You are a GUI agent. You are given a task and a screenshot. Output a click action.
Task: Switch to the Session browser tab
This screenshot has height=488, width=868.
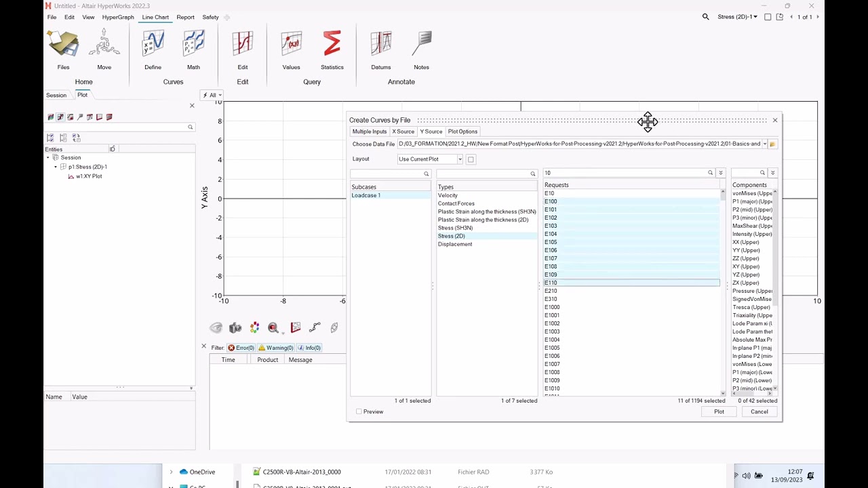tap(56, 96)
